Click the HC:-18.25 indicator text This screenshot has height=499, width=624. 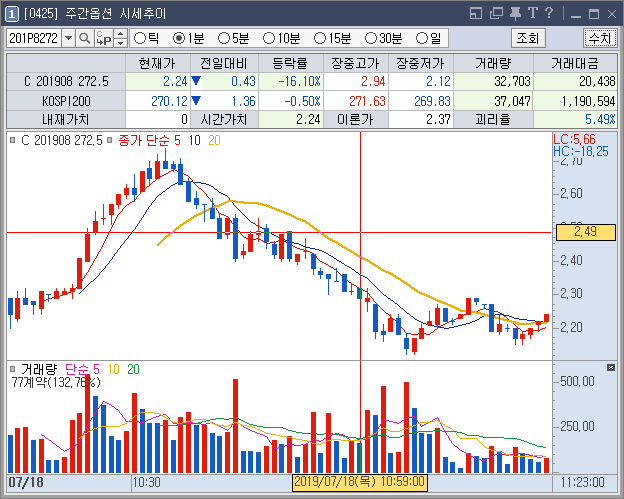[581, 151]
